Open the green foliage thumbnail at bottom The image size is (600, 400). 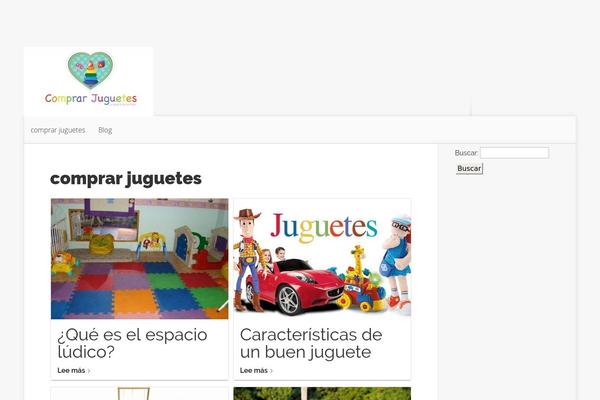click(x=358, y=393)
